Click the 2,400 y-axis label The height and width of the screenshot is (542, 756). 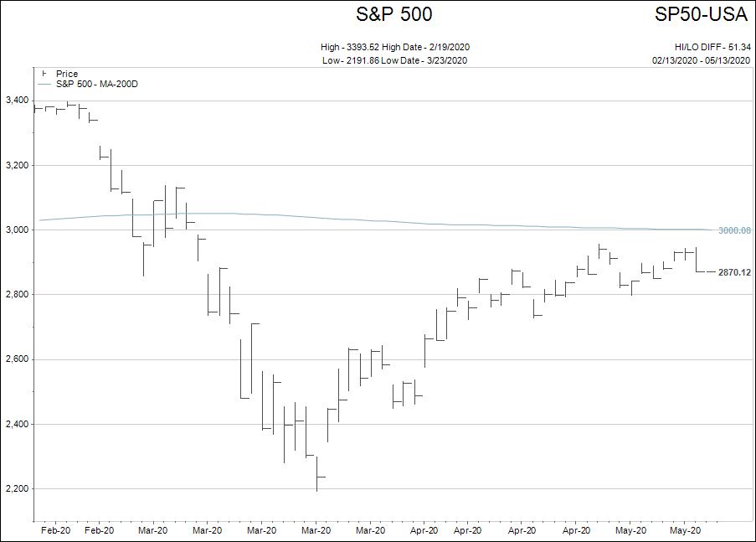pos(18,424)
